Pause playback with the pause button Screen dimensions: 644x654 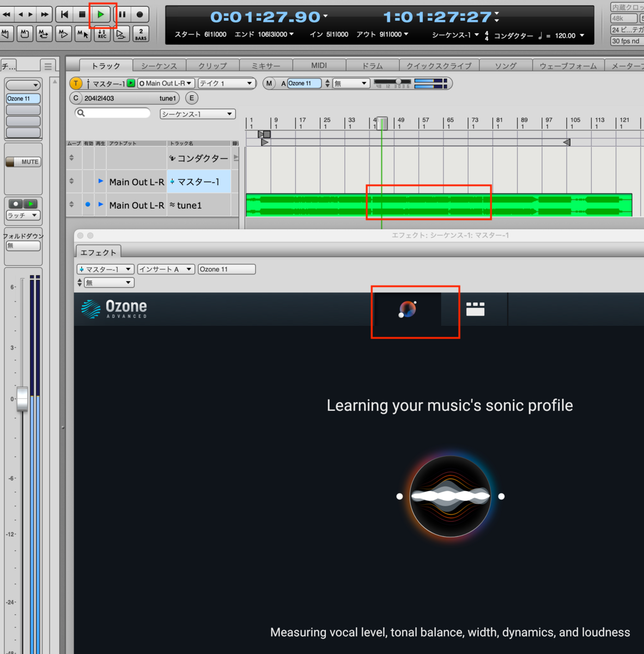[x=122, y=14]
